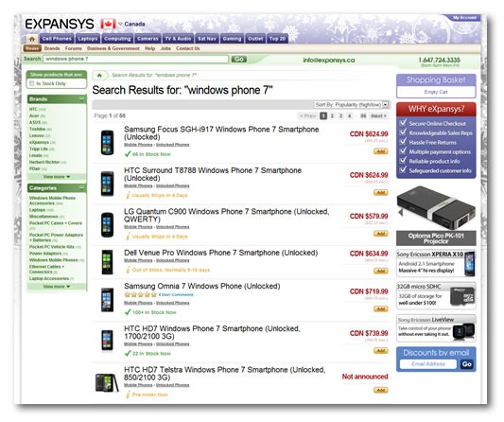This screenshot has height=422, width=504.
Task: Open the LG Quantum C900 phone image
Action: [107, 224]
